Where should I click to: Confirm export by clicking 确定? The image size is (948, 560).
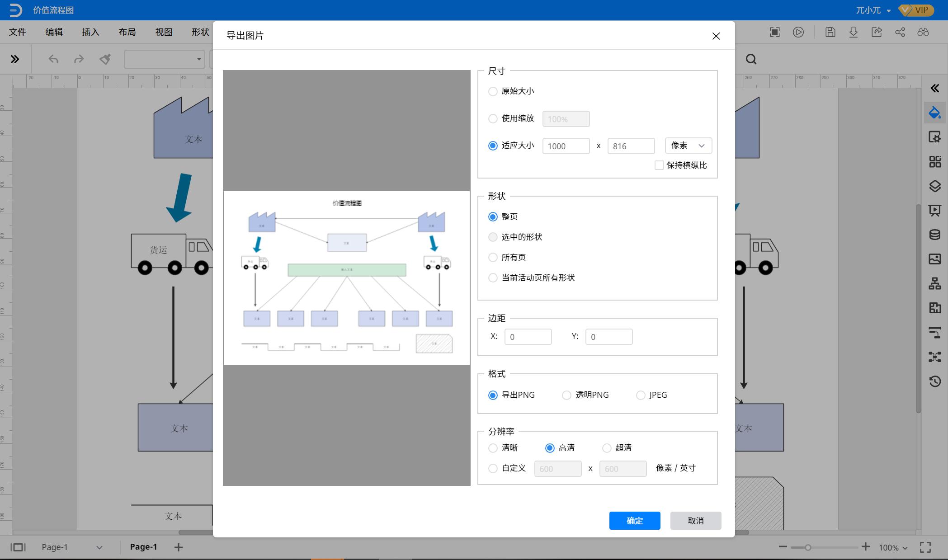634,520
